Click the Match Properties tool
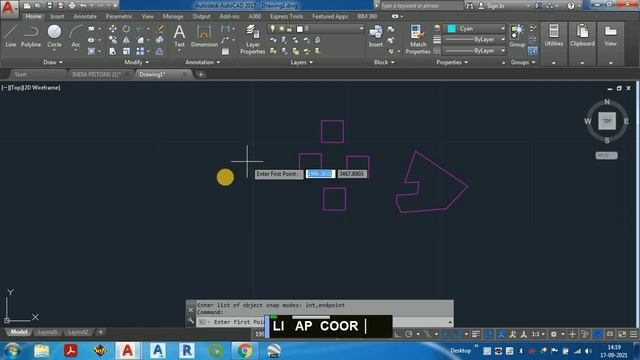This screenshot has height=360, width=640. [x=418, y=39]
